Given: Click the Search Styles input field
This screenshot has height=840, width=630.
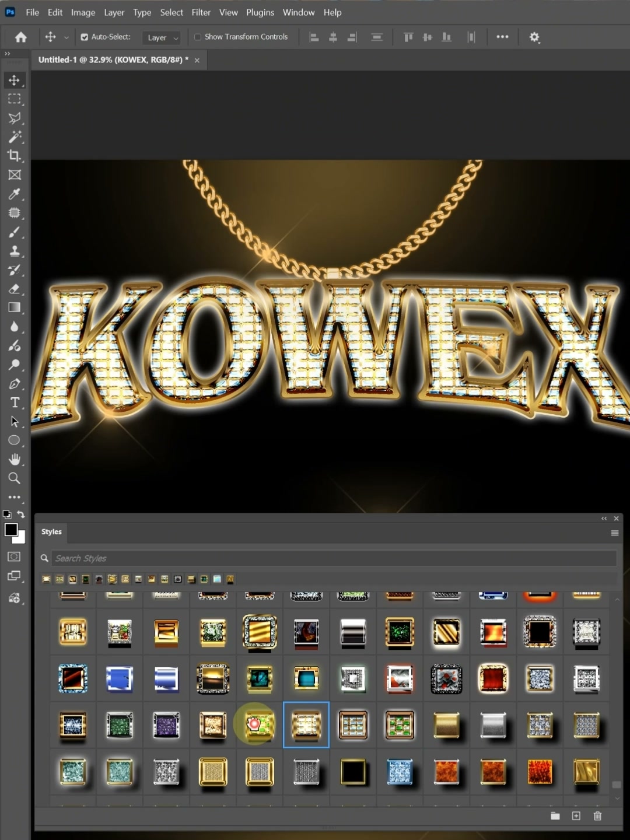Looking at the screenshot, I should pos(334,558).
